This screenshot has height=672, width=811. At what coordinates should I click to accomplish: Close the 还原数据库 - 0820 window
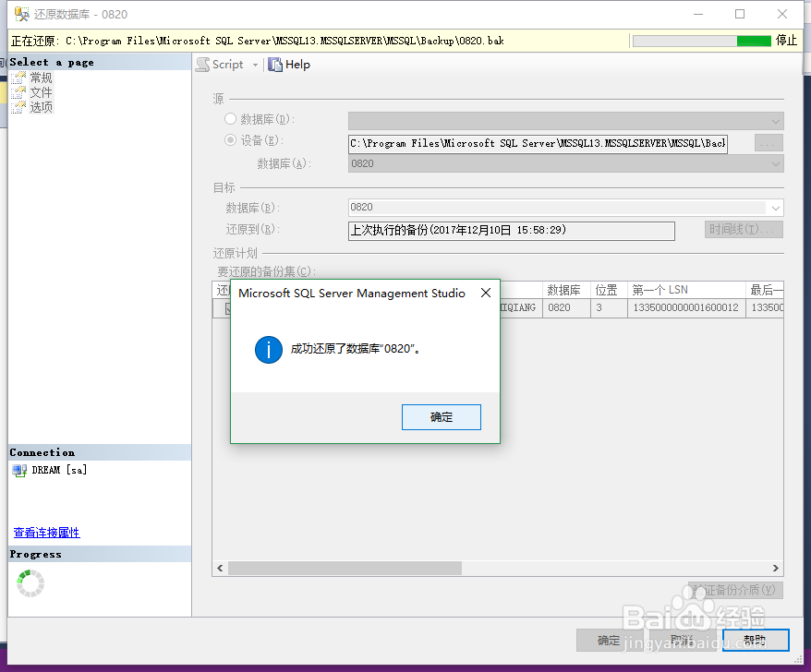click(782, 14)
